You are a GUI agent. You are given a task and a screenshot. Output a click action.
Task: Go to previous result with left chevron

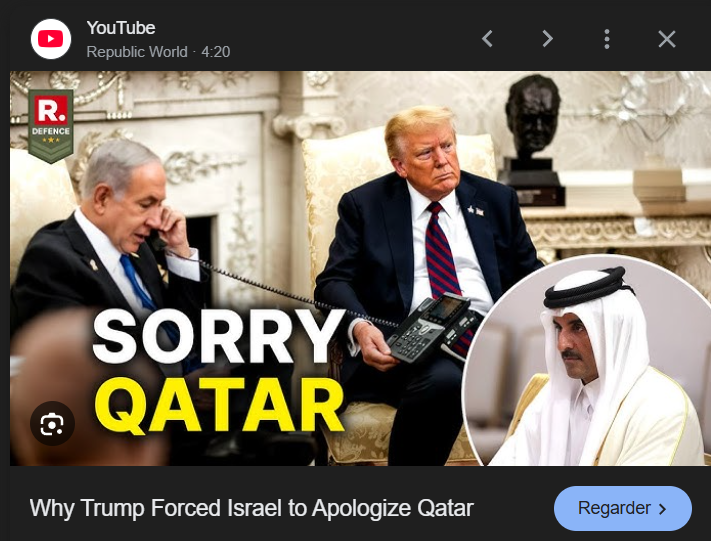pyautogui.click(x=487, y=39)
